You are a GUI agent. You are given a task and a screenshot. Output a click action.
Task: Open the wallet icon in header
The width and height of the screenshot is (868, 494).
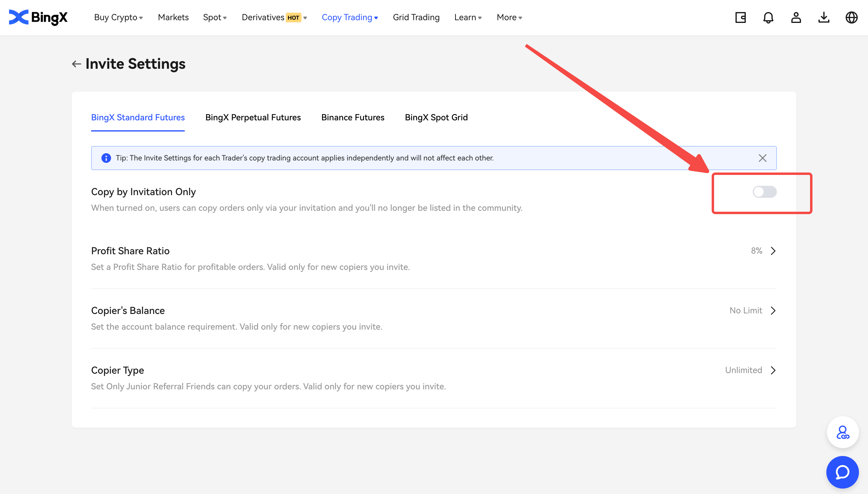click(x=740, y=17)
